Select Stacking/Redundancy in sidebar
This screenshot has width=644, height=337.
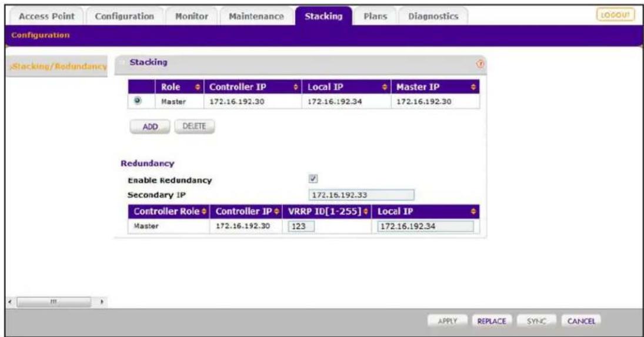point(58,66)
